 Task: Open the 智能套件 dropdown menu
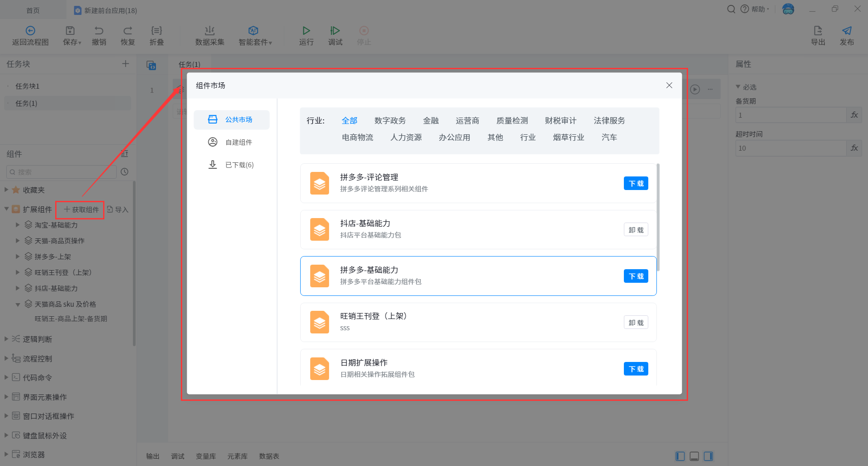(255, 35)
